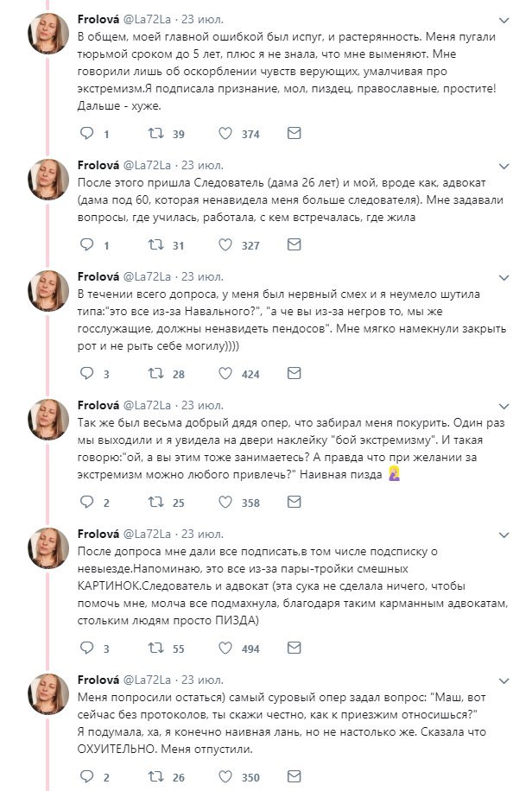Open @La72La handle link in first tweet
The height and width of the screenshot is (791, 532).
(152, 20)
